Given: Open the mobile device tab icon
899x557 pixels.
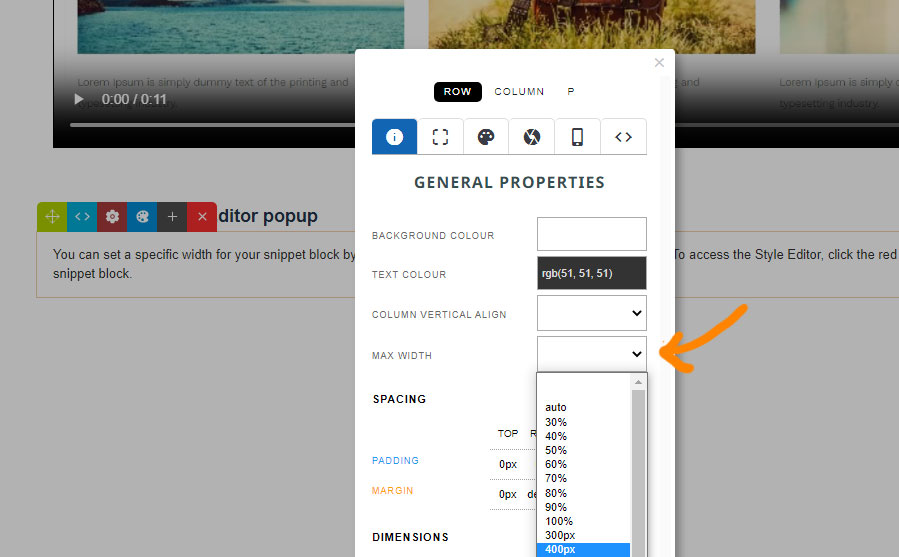Looking at the screenshot, I should (x=577, y=137).
